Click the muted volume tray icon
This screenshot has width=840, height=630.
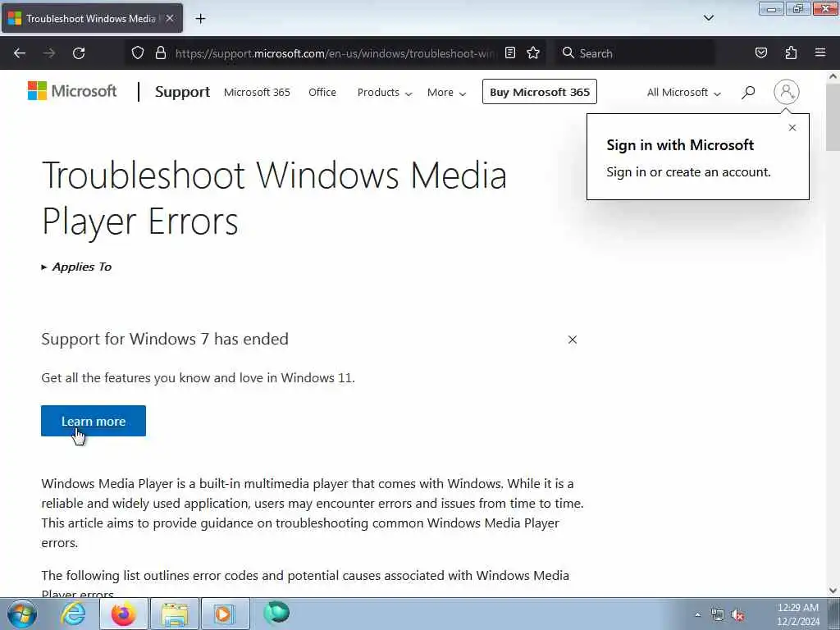point(738,615)
